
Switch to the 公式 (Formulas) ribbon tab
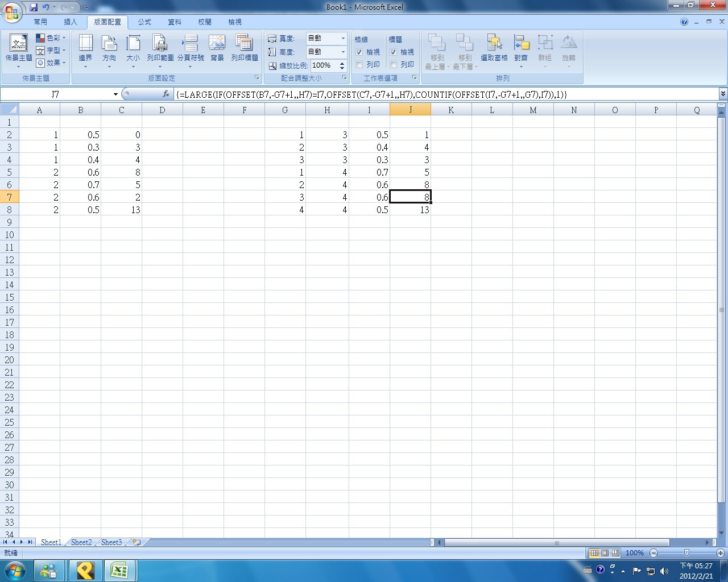click(x=144, y=22)
